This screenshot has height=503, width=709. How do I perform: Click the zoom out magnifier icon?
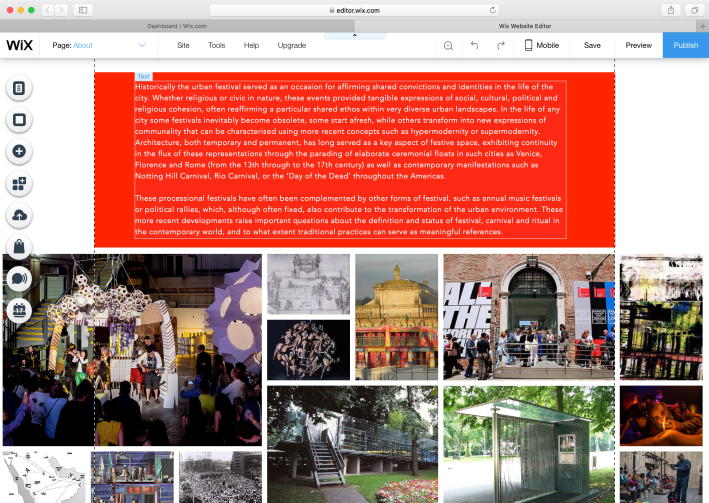[448, 45]
